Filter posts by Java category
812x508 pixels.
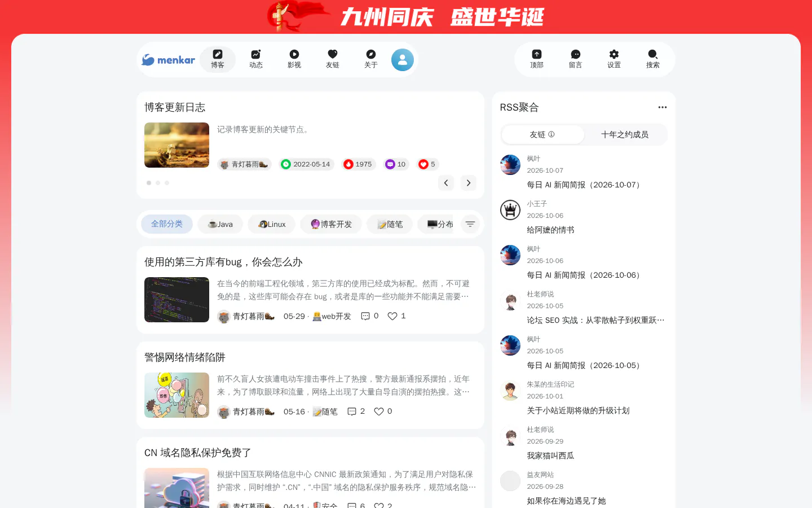[220, 224]
